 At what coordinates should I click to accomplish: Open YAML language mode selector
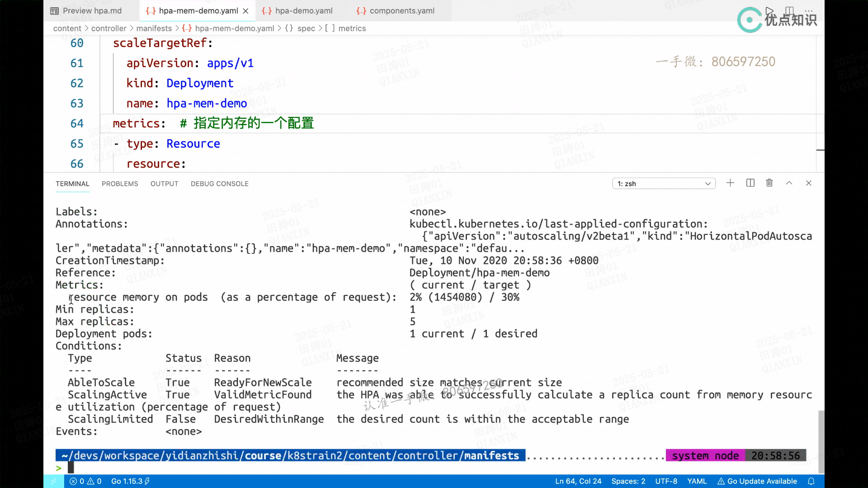click(697, 481)
